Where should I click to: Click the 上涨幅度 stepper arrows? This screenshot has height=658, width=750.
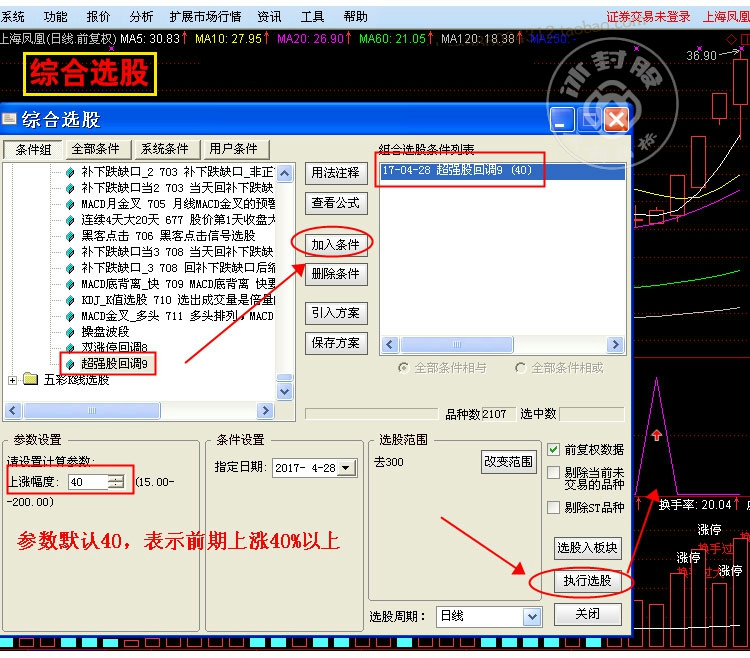(116, 482)
